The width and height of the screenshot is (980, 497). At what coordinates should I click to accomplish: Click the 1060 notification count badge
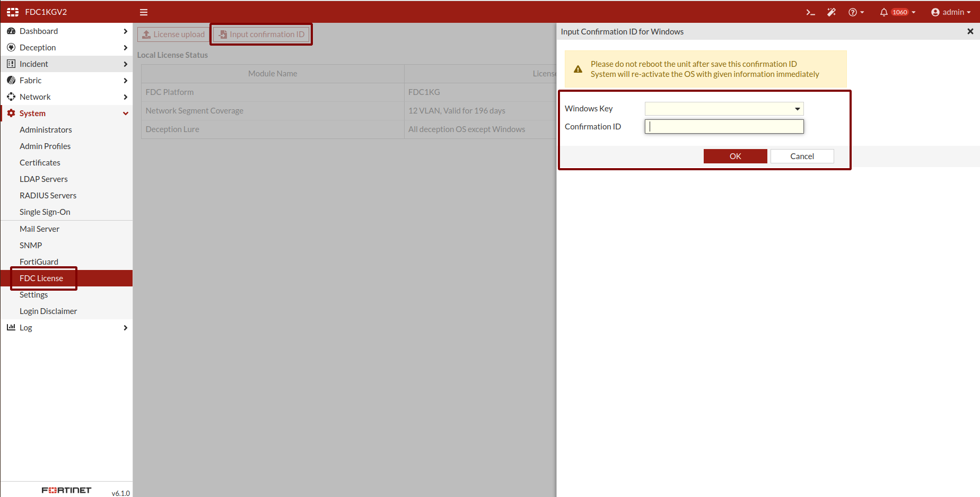[899, 12]
